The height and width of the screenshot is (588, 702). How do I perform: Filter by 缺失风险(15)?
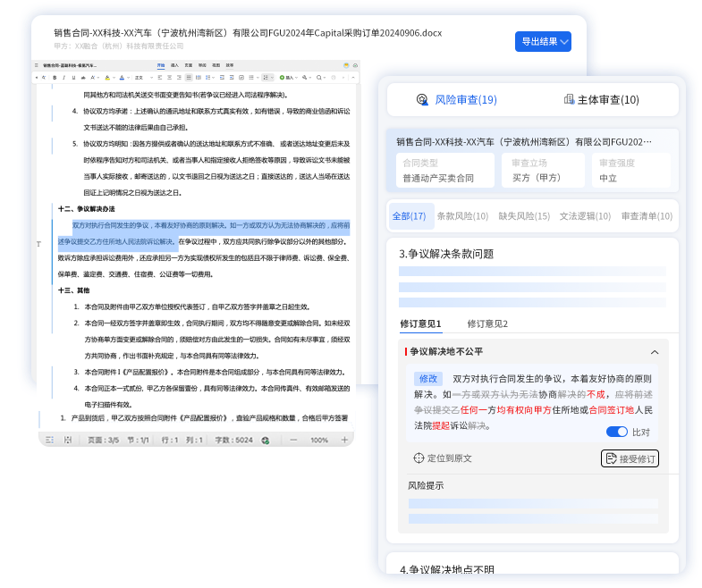tap(523, 216)
